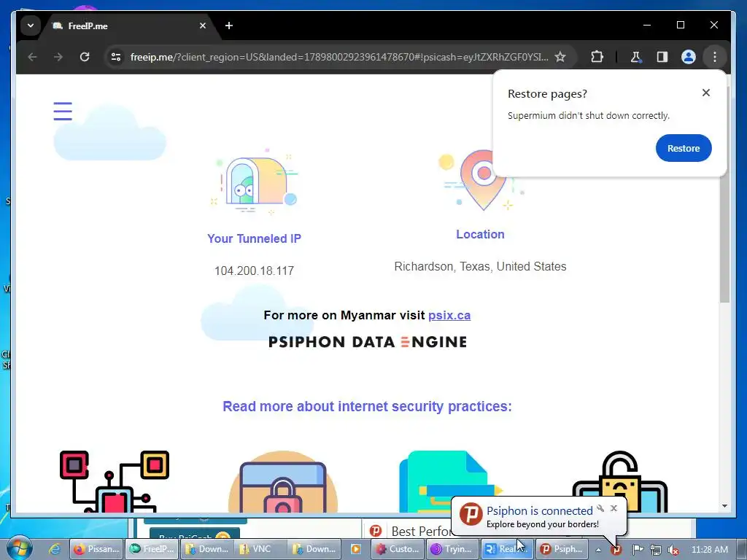Viewport: 747px width, 560px height.
Task: Click the browser forward arrow
Action: click(58, 57)
